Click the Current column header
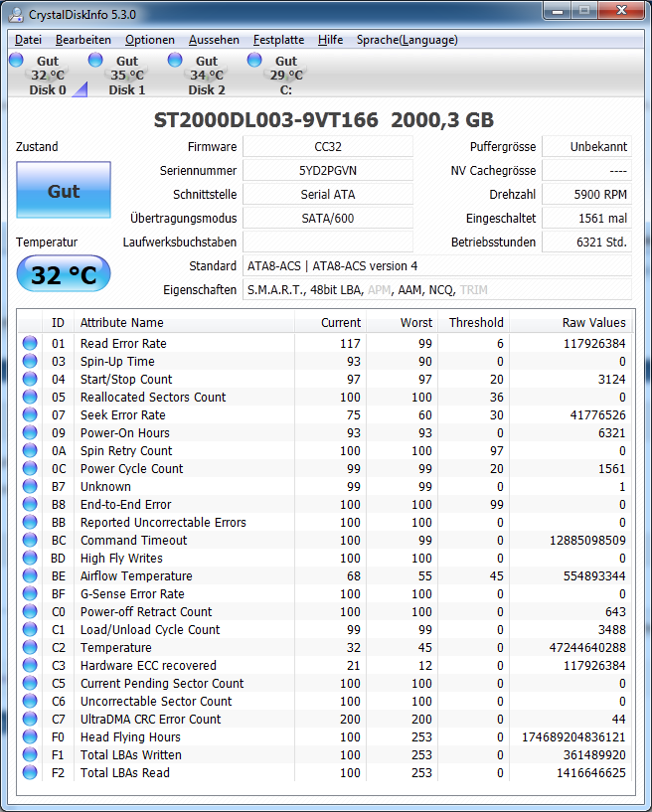The width and height of the screenshot is (652, 812). pyautogui.click(x=330, y=323)
